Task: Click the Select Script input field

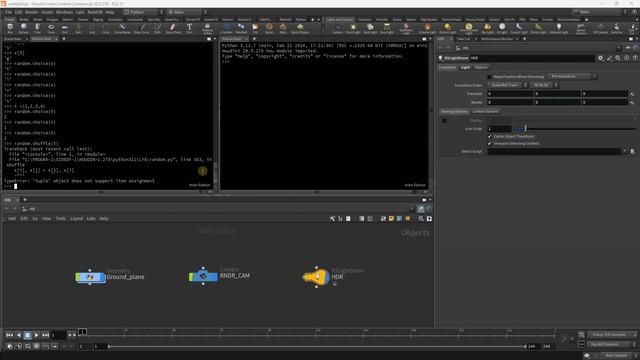Action: [554, 151]
